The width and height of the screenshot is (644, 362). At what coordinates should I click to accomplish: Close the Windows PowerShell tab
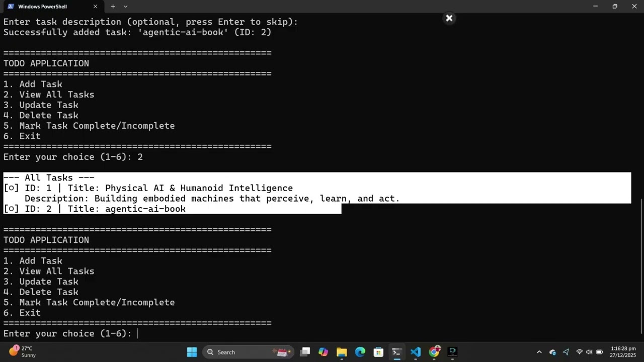(96, 7)
